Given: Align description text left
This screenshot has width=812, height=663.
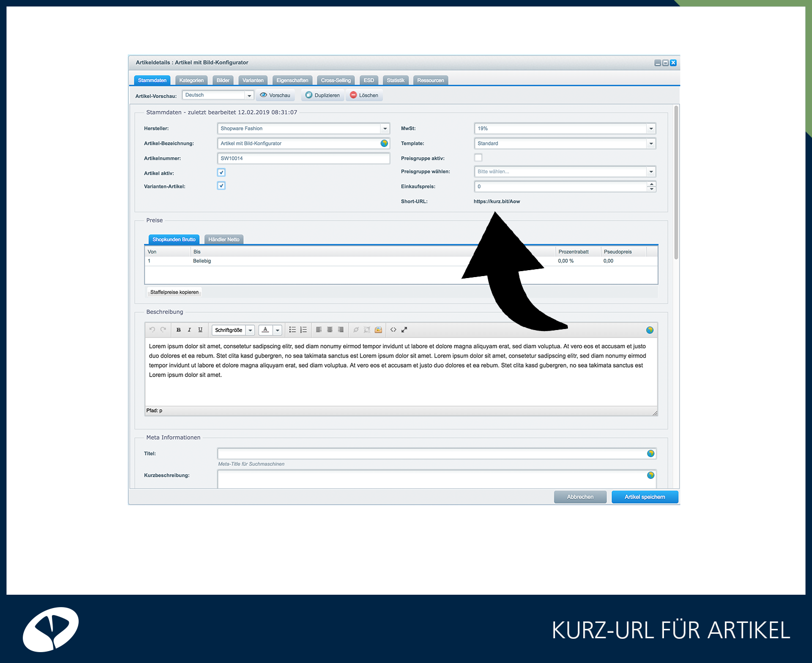Looking at the screenshot, I should [x=319, y=330].
